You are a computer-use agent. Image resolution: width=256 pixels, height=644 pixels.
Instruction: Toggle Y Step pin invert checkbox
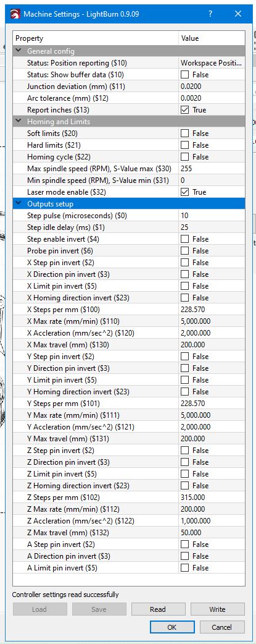(x=184, y=357)
